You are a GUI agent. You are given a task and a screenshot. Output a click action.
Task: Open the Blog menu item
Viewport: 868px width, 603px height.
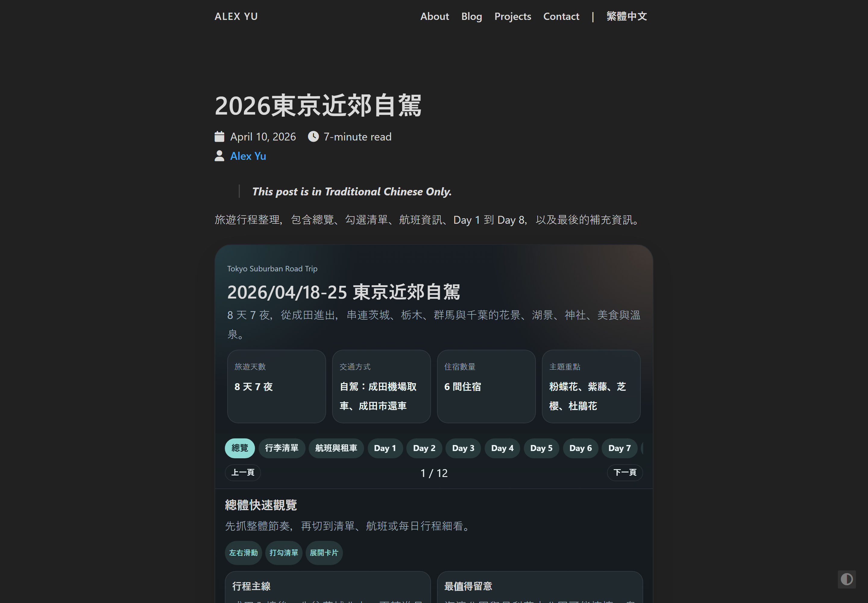coord(471,16)
